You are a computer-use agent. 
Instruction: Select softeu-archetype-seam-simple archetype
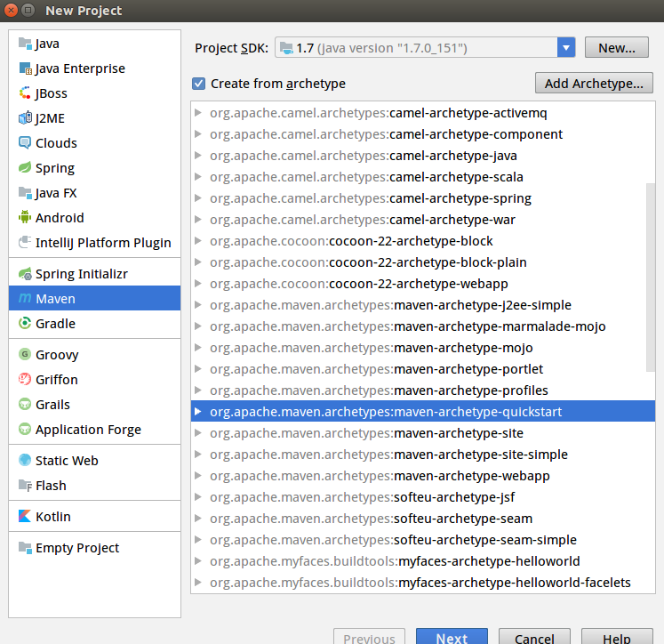(422, 540)
